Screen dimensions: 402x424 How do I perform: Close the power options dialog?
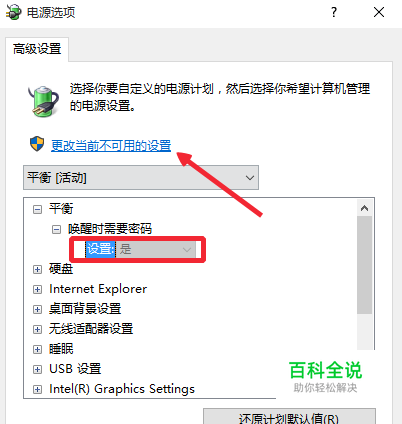pos(379,13)
